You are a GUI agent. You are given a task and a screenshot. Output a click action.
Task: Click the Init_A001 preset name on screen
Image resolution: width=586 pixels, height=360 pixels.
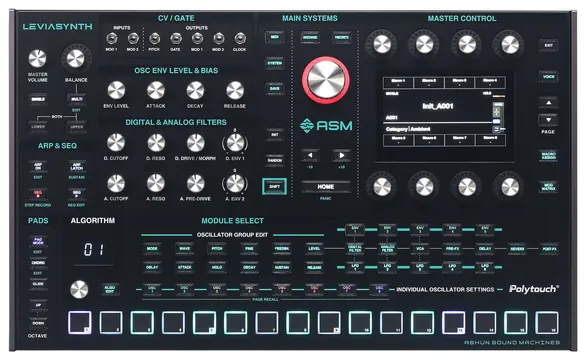coord(438,106)
